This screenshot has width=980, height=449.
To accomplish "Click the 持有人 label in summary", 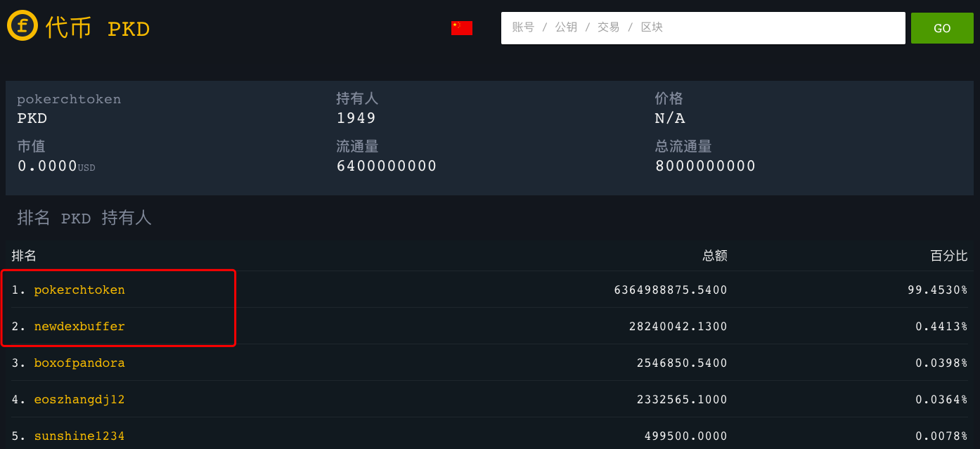I will click(x=357, y=98).
